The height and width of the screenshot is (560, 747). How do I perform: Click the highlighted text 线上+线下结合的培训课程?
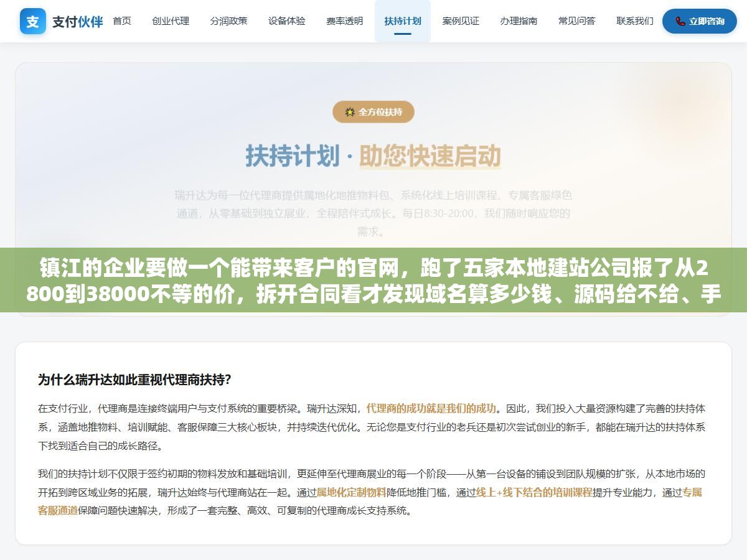click(x=535, y=492)
